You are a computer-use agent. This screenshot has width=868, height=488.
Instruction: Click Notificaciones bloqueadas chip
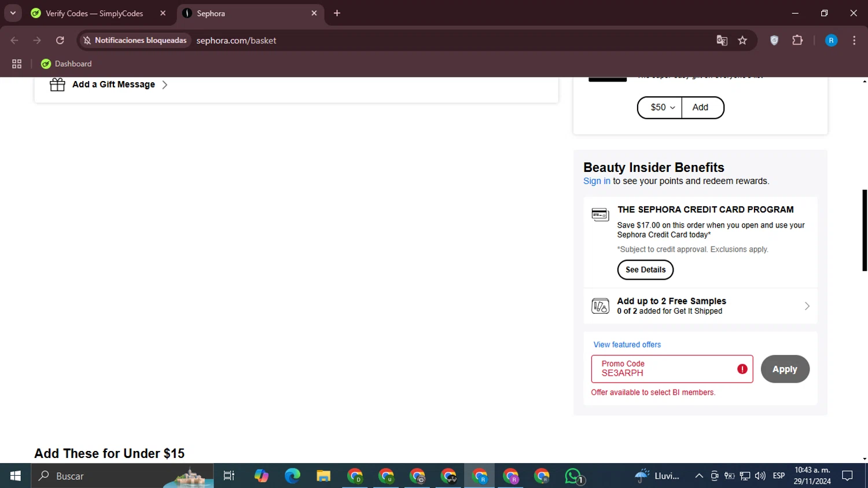tap(135, 41)
